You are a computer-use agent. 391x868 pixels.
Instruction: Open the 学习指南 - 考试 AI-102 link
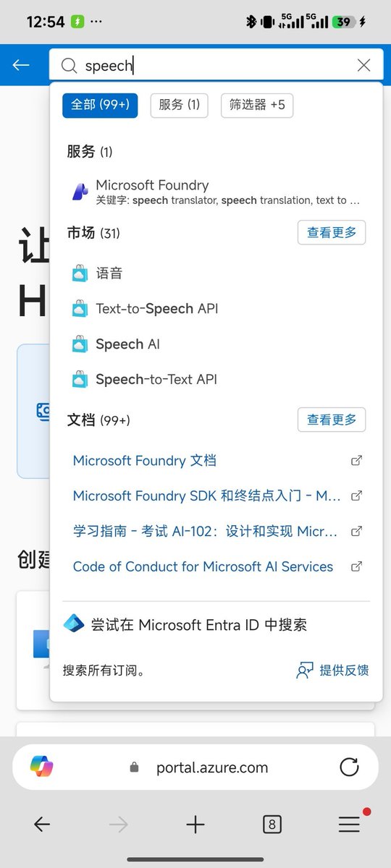(x=206, y=531)
